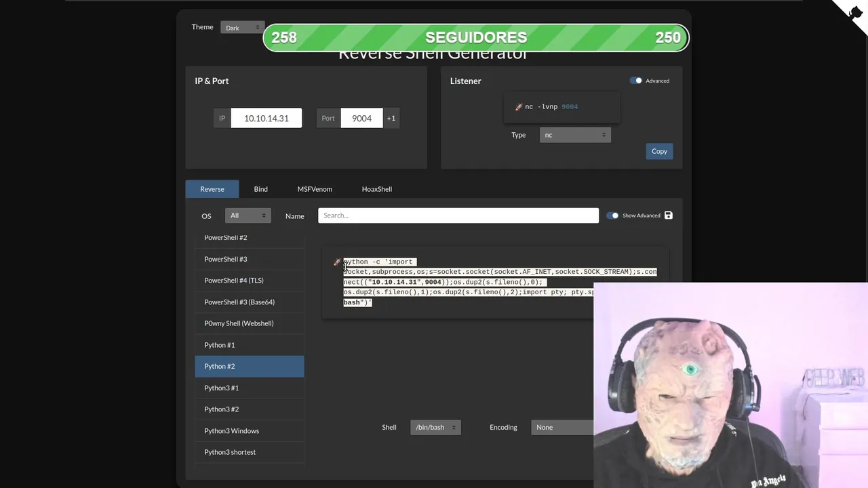This screenshot has width=868, height=488.
Task: Select Python3 shortest from the list
Action: coord(250,452)
